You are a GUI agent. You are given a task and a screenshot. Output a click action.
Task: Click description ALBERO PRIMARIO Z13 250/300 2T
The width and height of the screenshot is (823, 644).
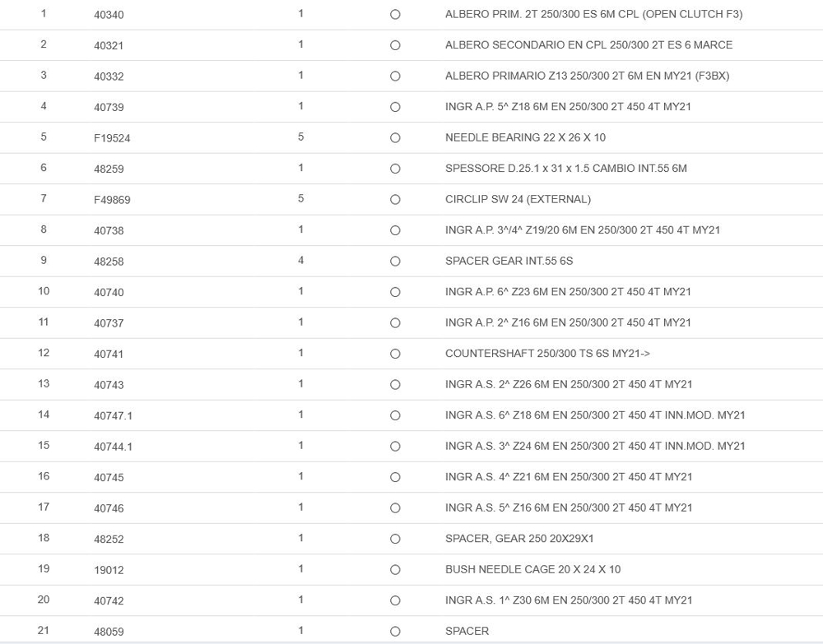587,76
